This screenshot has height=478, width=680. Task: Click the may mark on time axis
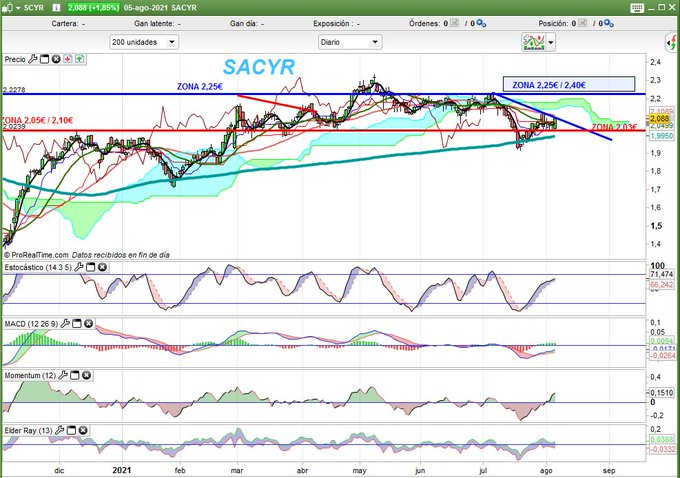point(360,471)
